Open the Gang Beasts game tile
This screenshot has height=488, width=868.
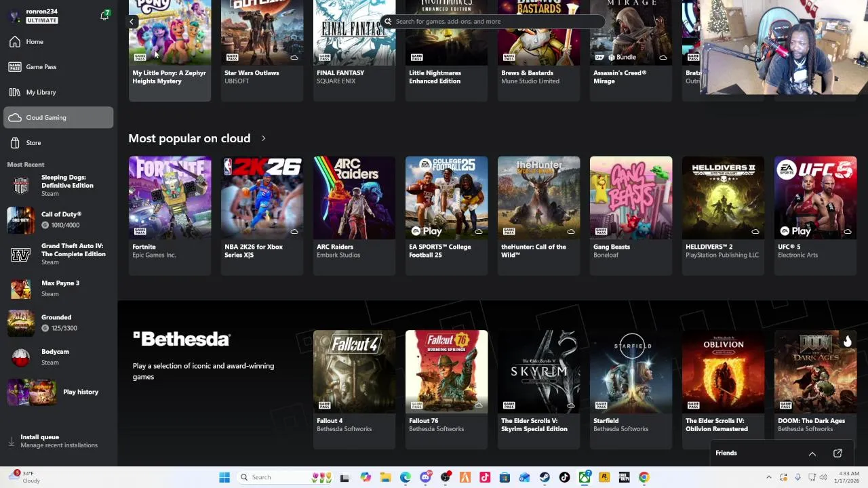[x=631, y=216]
